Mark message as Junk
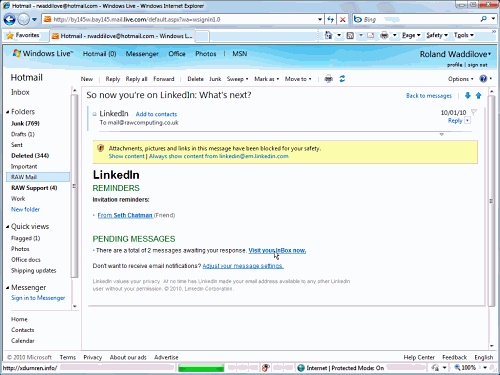Image resolution: width=500 pixels, height=375 pixels. coord(215,79)
